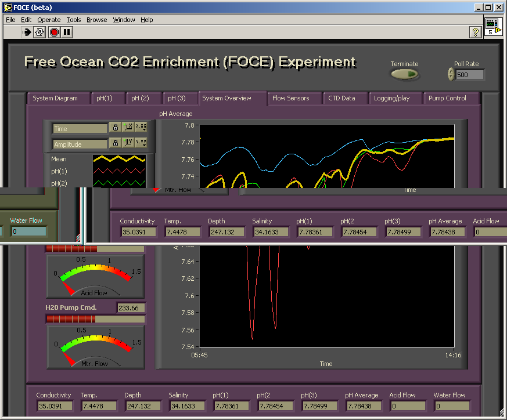Viewport: 507px width, 420px height.
Task: Switch to the pH (2) tab
Action: [143, 98]
